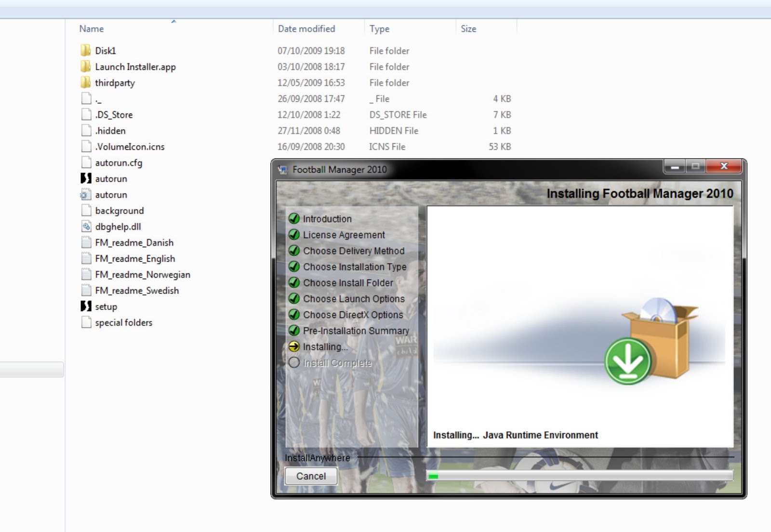This screenshot has width=771, height=532.
Task: Click the Choose Delivery Method step label
Action: coord(354,251)
